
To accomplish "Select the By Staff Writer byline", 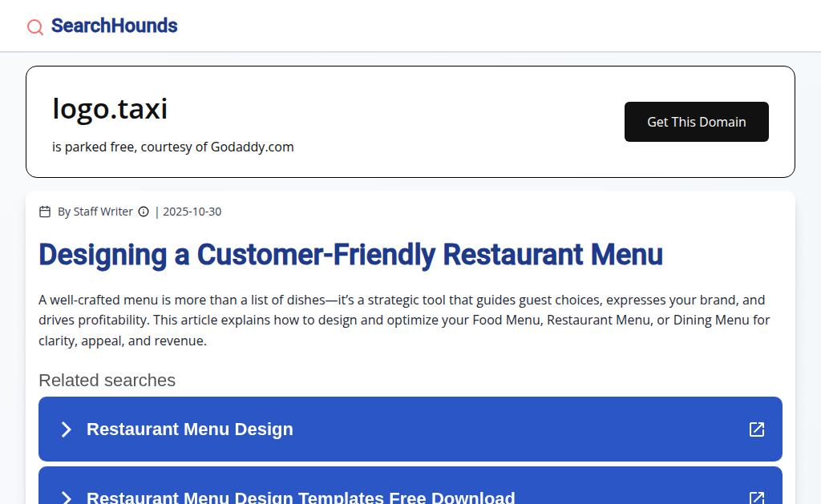I will pyautogui.click(x=95, y=212).
